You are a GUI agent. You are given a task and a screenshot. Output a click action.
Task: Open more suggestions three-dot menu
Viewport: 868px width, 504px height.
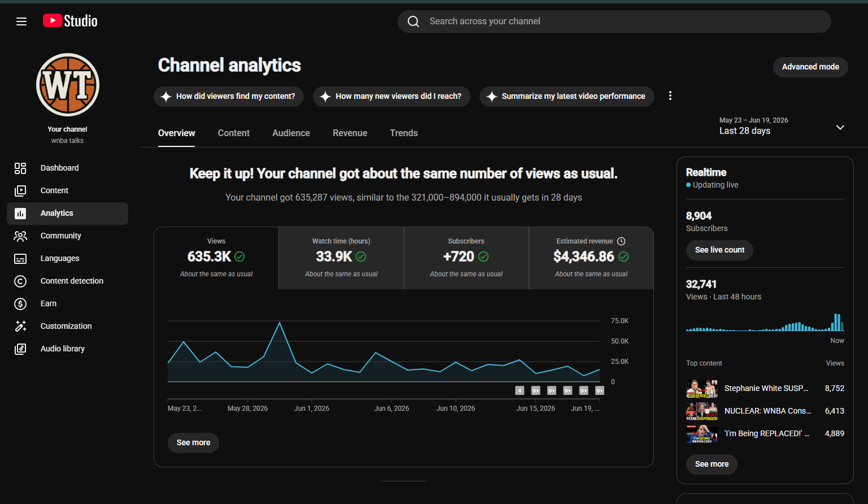pos(670,96)
